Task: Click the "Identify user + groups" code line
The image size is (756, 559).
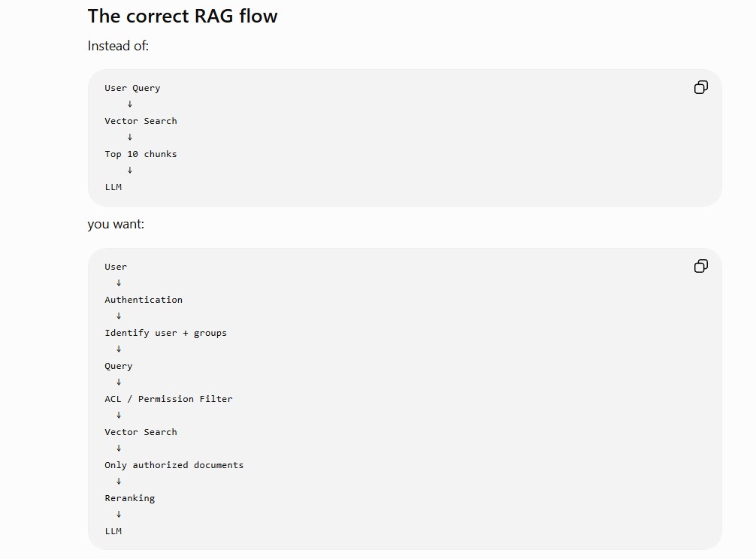Action: [166, 333]
